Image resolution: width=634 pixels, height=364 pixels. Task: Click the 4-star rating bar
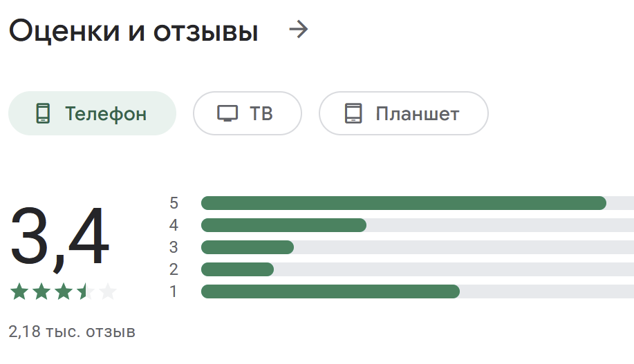coord(418,225)
